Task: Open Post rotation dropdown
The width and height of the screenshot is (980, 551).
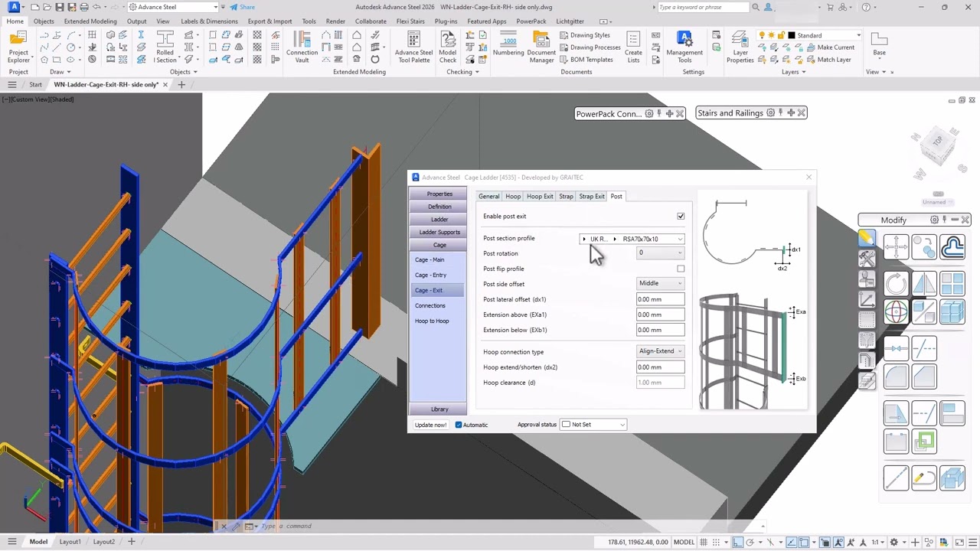Action: click(x=660, y=253)
